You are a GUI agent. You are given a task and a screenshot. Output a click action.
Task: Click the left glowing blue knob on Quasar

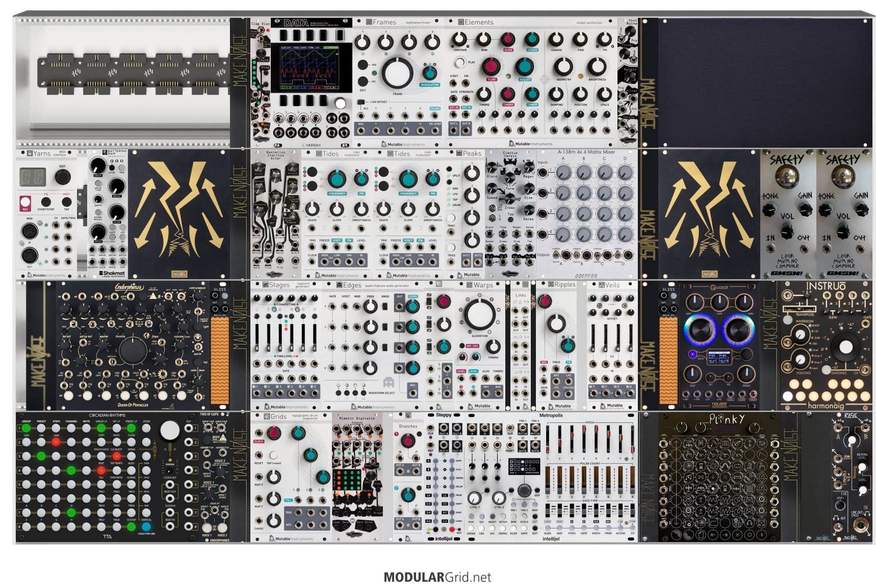coord(702,330)
